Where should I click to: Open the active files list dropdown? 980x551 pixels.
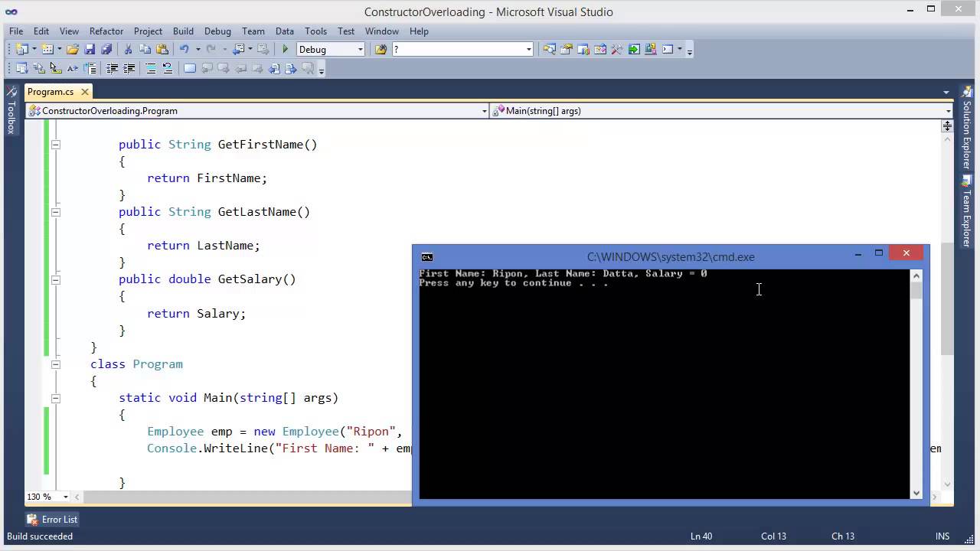[946, 92]
